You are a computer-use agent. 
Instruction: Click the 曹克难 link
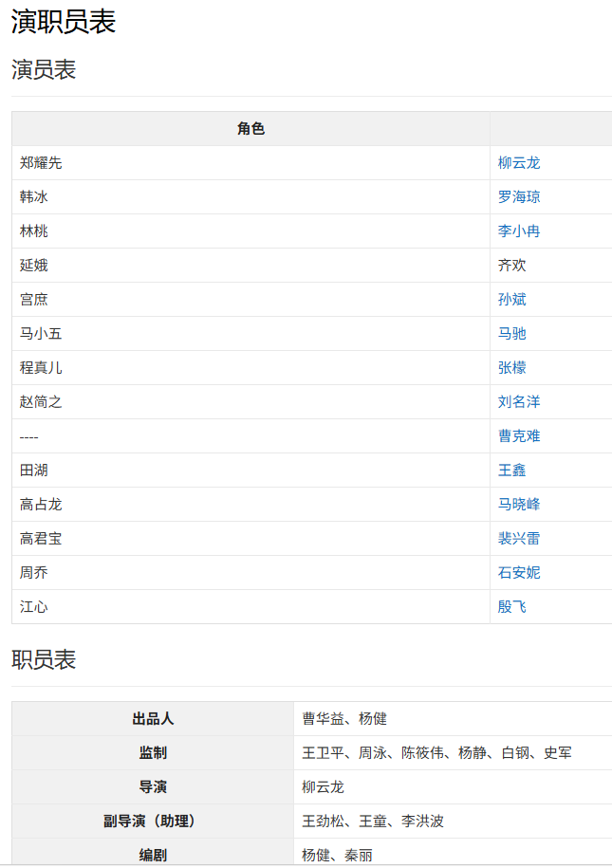pos(519,436)
